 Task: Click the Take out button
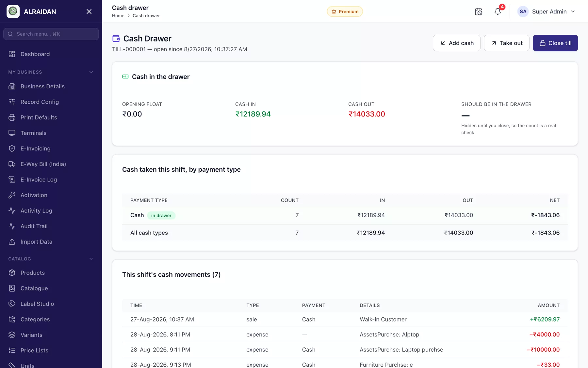pos(507,43)
